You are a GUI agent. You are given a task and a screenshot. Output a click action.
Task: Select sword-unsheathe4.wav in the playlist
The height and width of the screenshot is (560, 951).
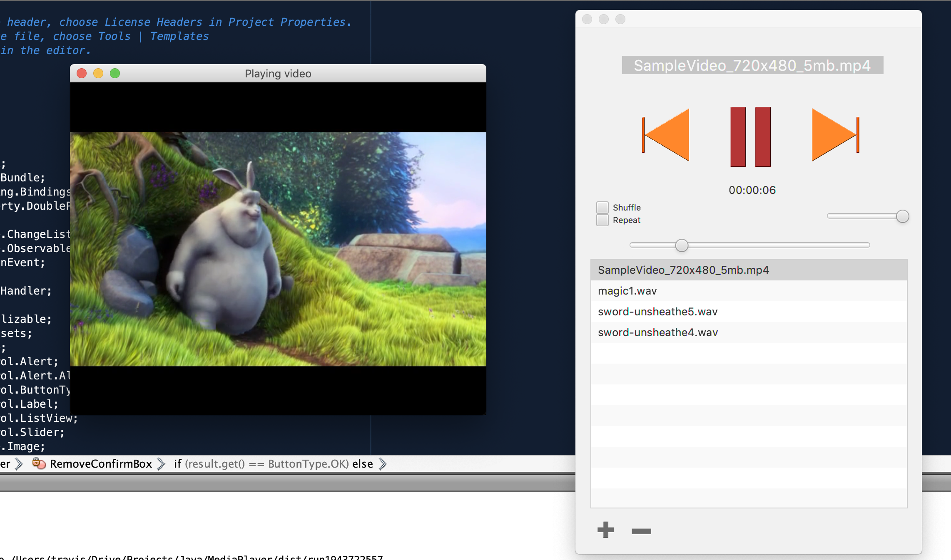657,332
